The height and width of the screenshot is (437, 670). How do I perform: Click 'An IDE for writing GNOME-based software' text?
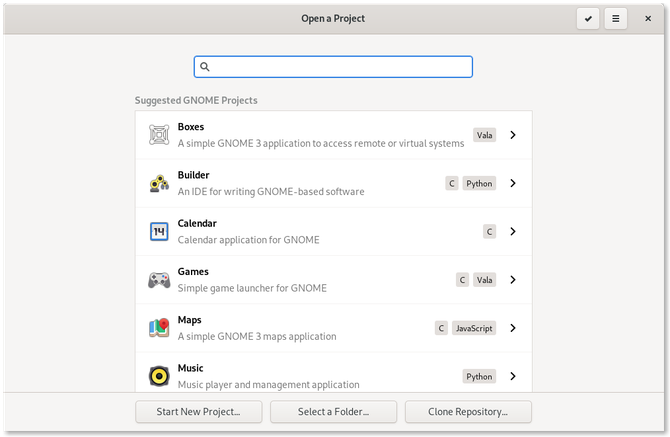pos(271,191)
